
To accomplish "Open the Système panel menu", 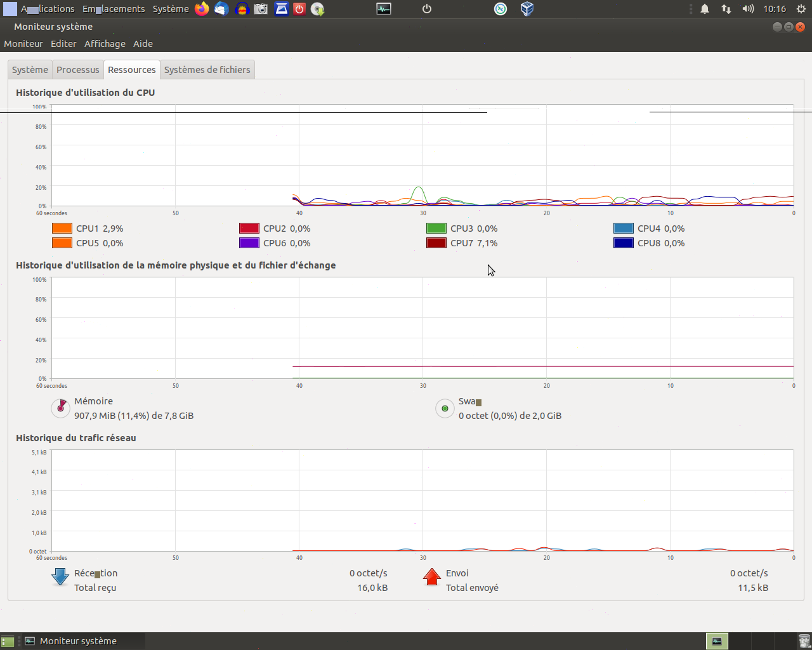I will 171,9.
